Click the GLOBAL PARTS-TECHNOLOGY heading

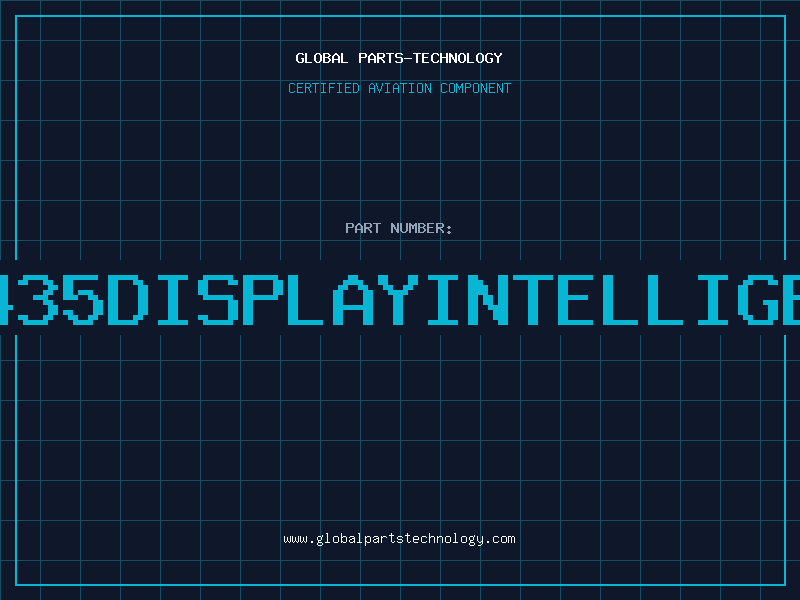coord(399,58)
